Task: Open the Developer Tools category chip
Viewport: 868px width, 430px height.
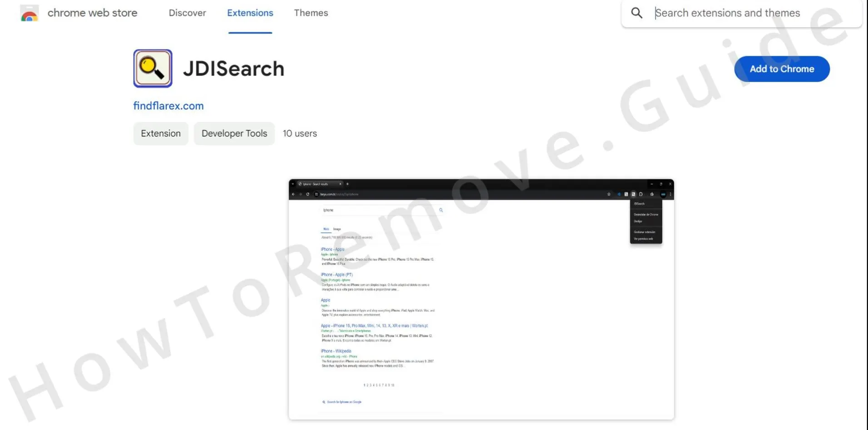Action: pos(234,133)
